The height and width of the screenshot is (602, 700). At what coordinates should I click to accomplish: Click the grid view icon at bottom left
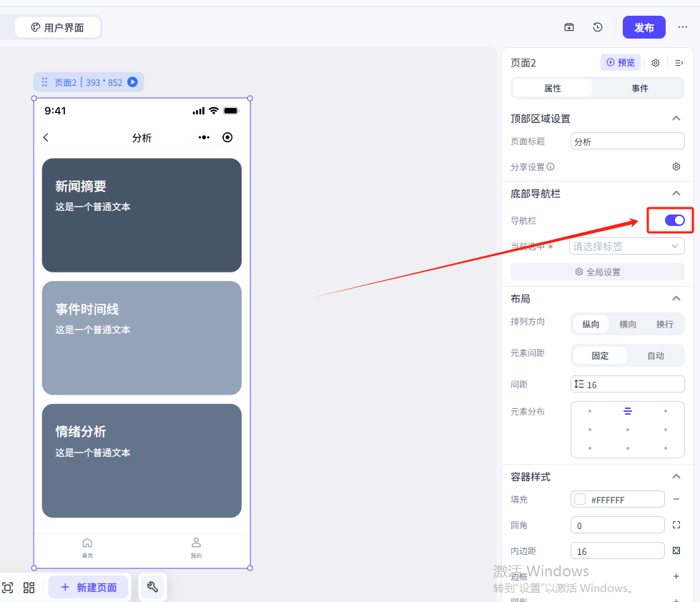[x=29, y=587]
